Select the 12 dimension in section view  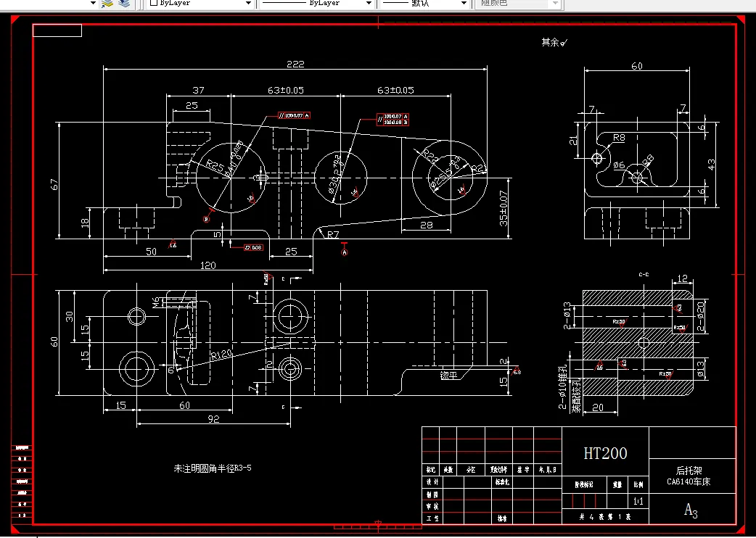tap(683, 278)
